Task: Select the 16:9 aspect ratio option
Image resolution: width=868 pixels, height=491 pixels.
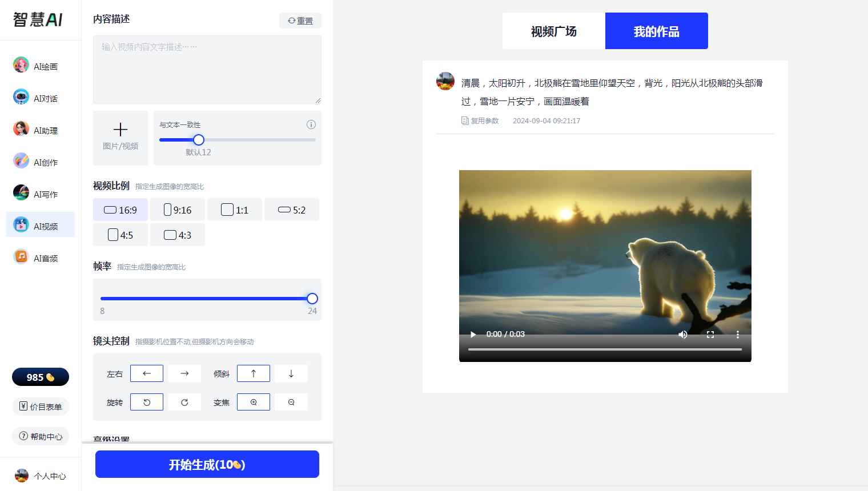Action: pos(120,210)
